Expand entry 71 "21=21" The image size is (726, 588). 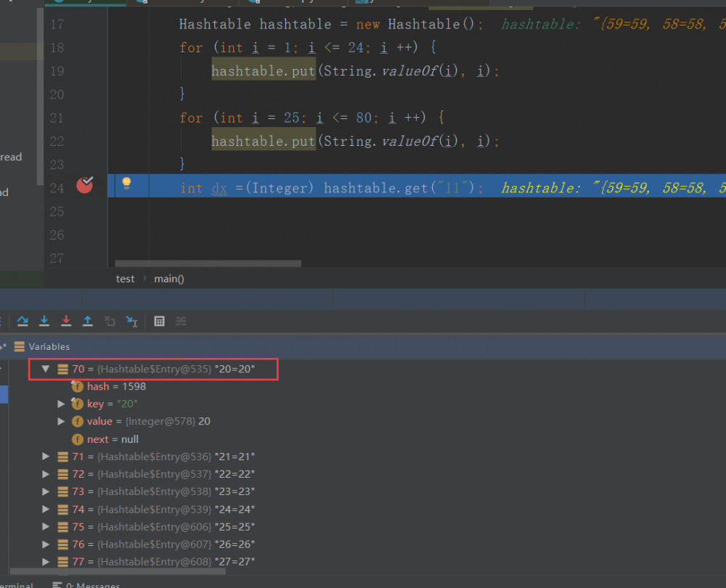pyautogui.click(x=45, y=457)
